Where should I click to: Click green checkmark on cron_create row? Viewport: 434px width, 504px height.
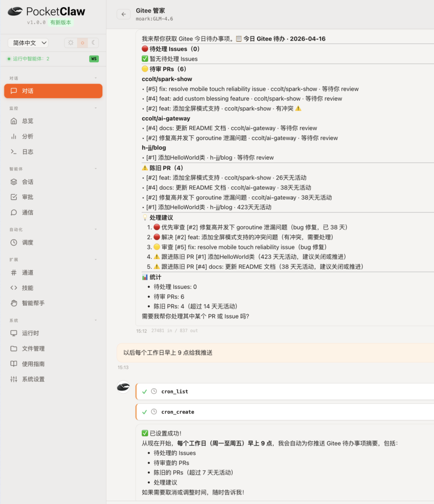[145, 412]
